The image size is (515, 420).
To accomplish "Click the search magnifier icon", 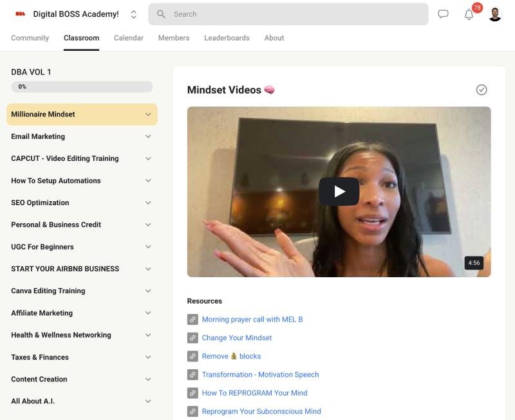I will (x=161, y=14).
